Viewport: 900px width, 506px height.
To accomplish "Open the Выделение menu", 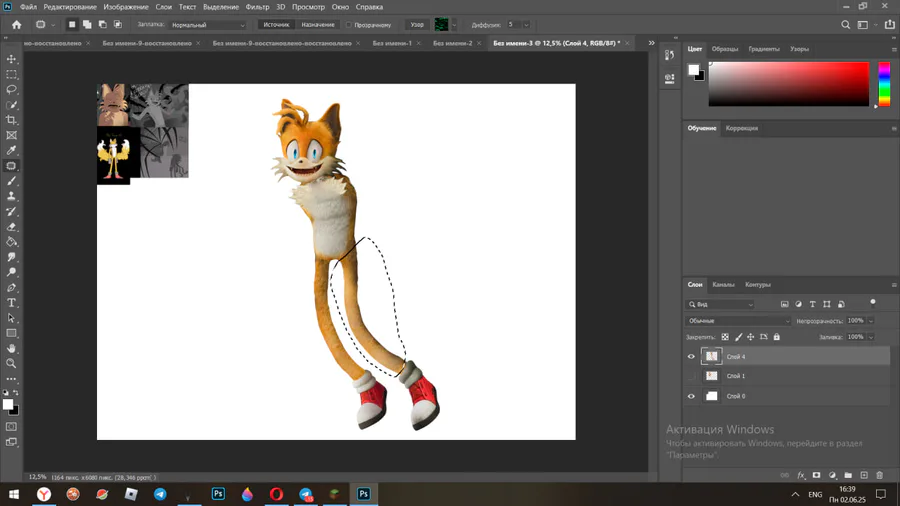I will [221, 7].
